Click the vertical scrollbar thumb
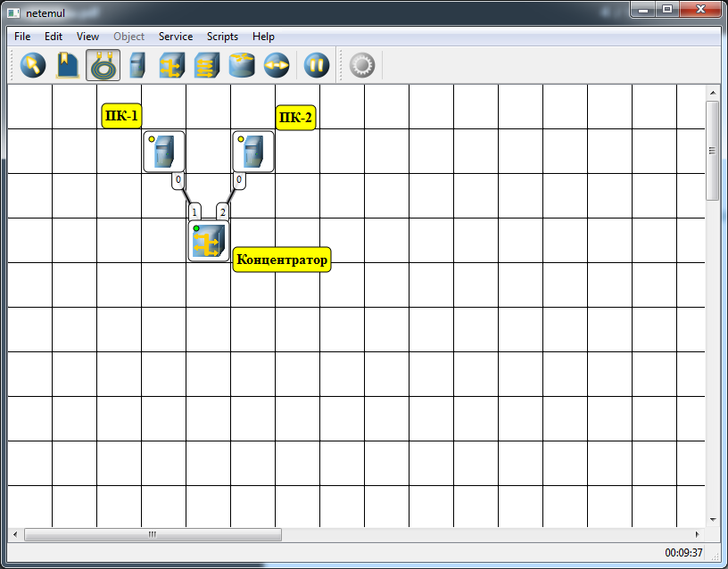This screenshot has height=569, width=728. [x=712, y=151]
